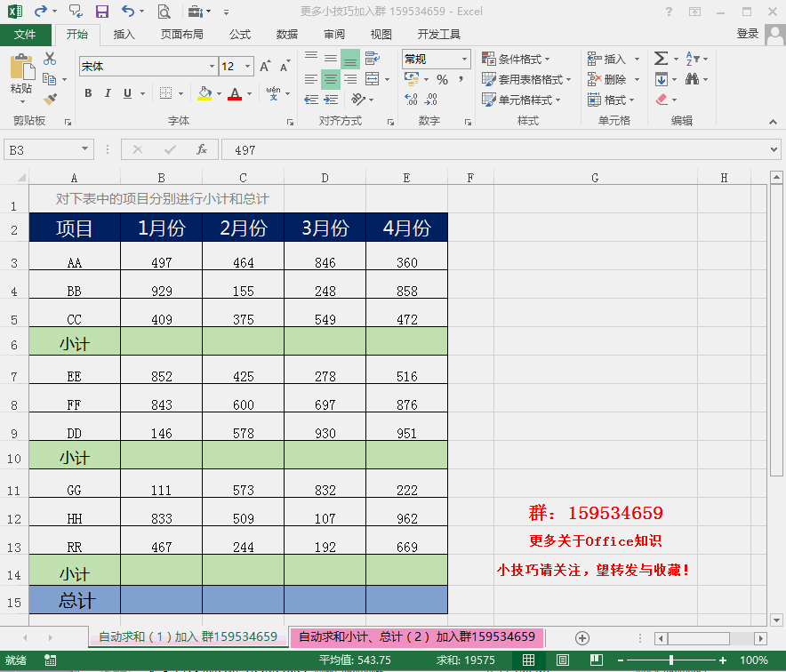The image size is (786, 672).
Task: Click the text Orientation icon
Action: pyautogui.click(x=358, y=100)
